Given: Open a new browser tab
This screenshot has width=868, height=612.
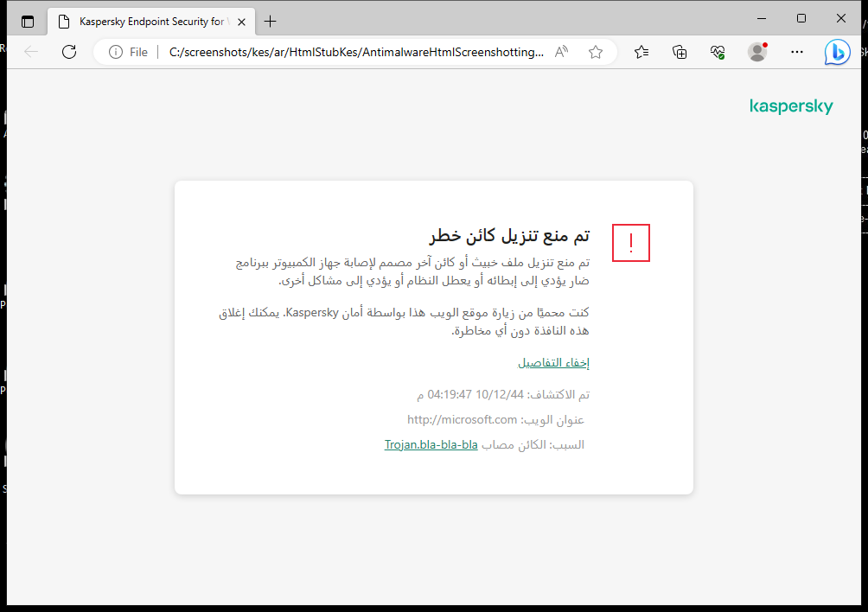Looking at the screenshot, I should click(270, 20).
